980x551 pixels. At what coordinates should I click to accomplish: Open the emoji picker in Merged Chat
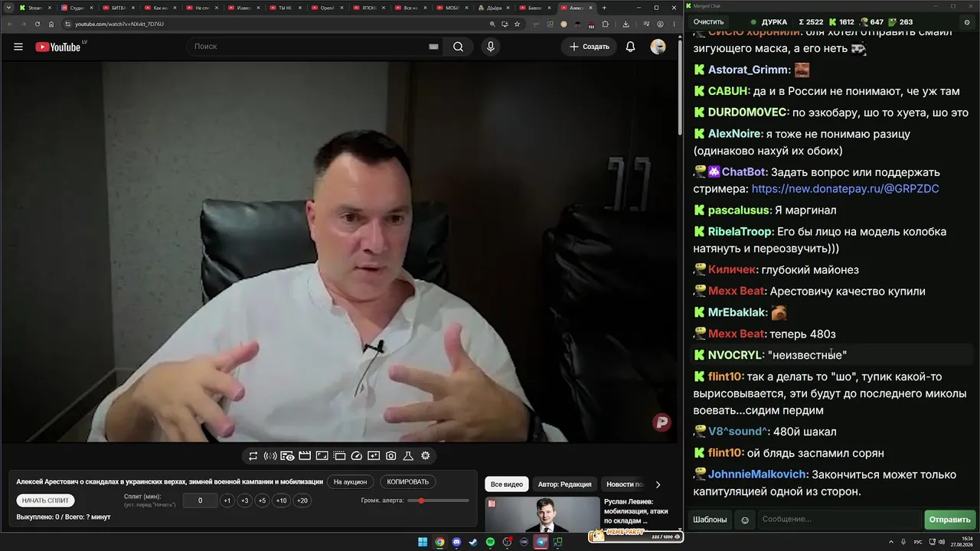click(745, 520)
